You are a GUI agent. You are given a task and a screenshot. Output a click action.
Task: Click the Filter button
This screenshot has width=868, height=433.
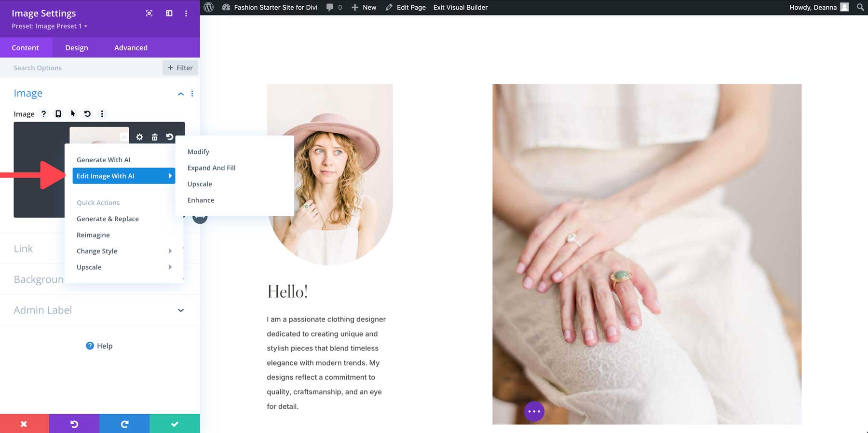tap(180, 68)
